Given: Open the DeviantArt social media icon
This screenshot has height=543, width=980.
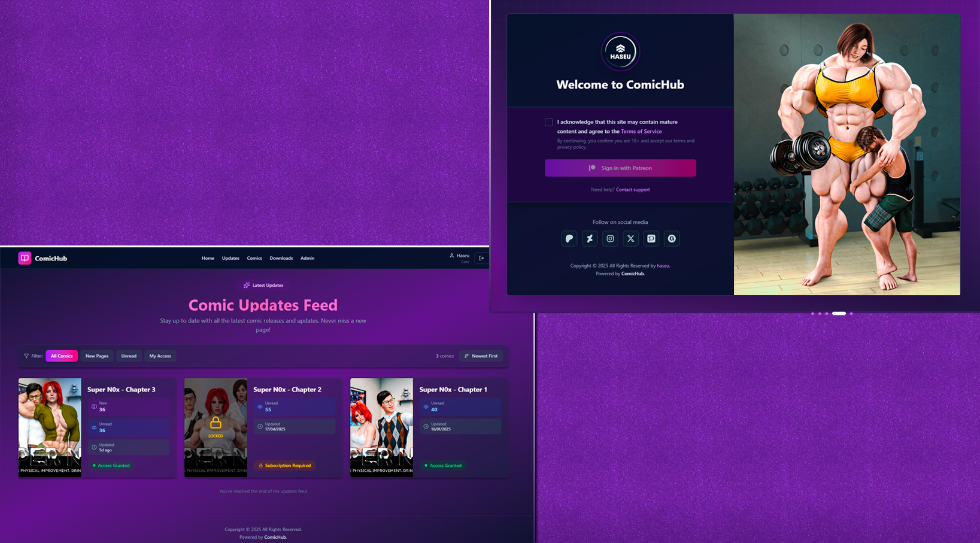Looking at the screenshot, I should [x=590, y=238].
